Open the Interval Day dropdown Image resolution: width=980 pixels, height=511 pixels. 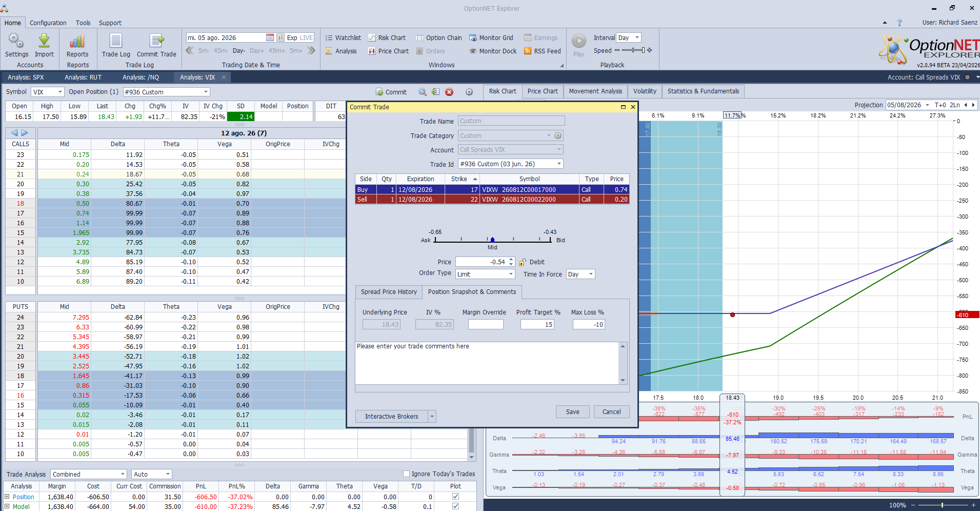click(x=637, y=37)
